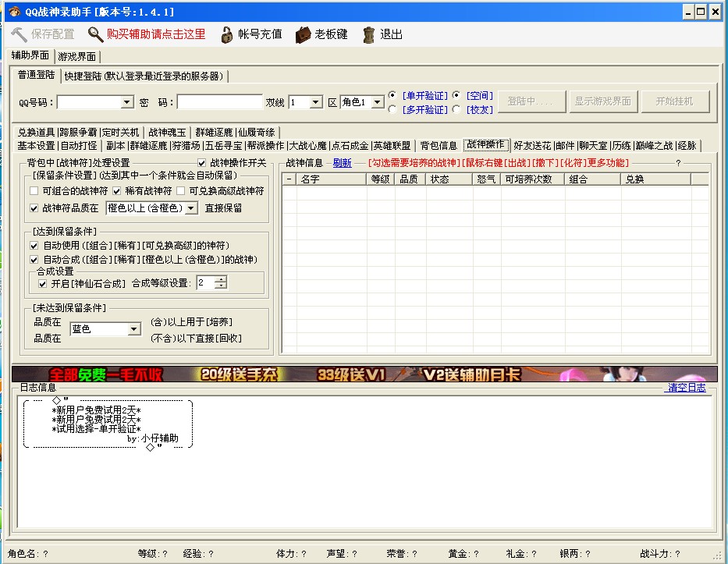This screenshot has width=728, height=564.
Task: Open the 角色1 dropdown
Action: point(378,102)
